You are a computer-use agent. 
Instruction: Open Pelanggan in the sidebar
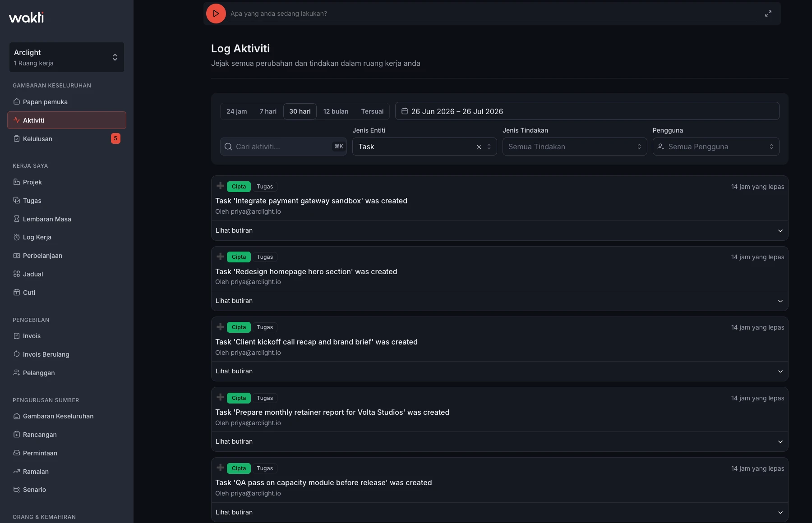tap(67, 373)
